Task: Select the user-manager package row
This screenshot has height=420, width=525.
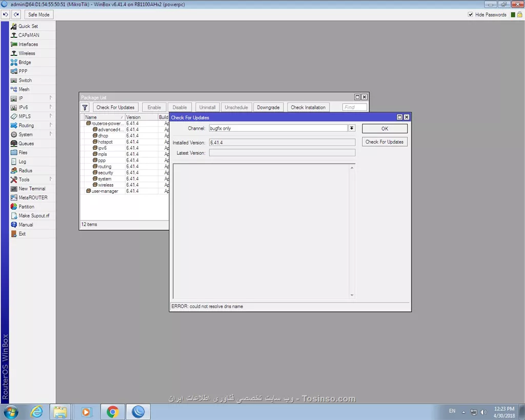Action: tap(125, 191)
